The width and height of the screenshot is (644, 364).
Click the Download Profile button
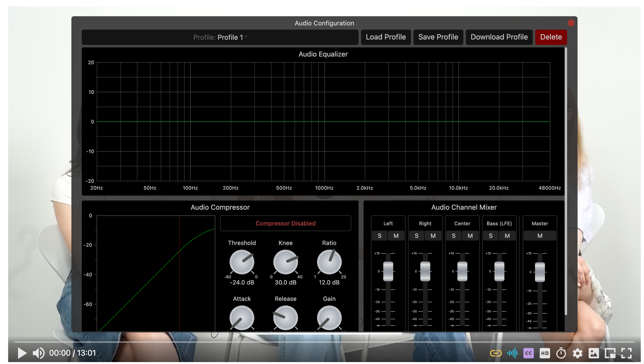(x=499, y=37)
